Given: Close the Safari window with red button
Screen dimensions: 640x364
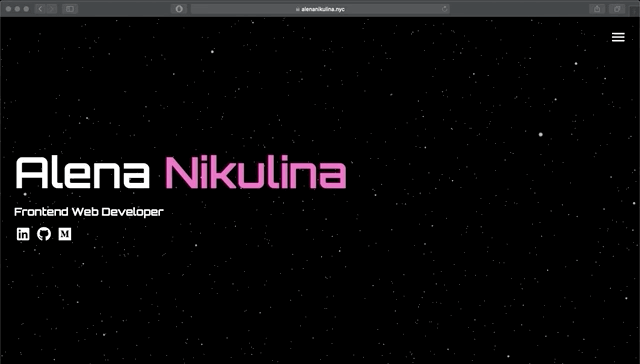Looking at the screenshot, I should 8,9.
